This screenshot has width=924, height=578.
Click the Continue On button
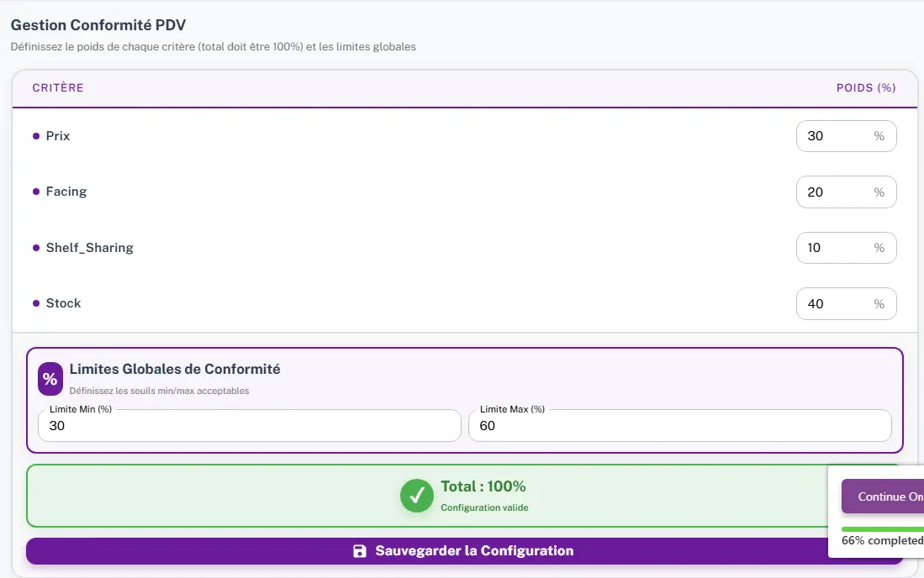pyautogui.click(x=890, y=497)
